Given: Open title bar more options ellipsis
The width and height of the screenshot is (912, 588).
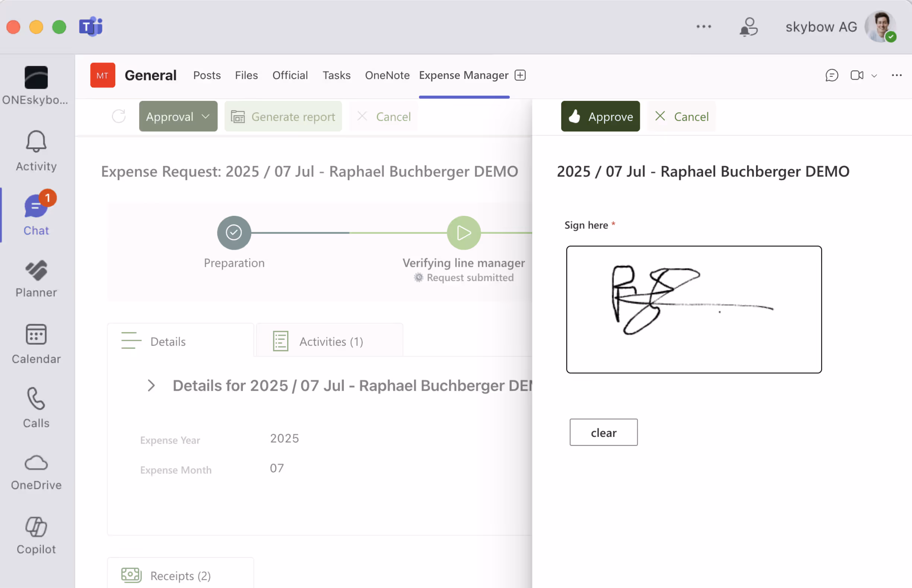Looking at the screenshot, I should click(703, 27).
